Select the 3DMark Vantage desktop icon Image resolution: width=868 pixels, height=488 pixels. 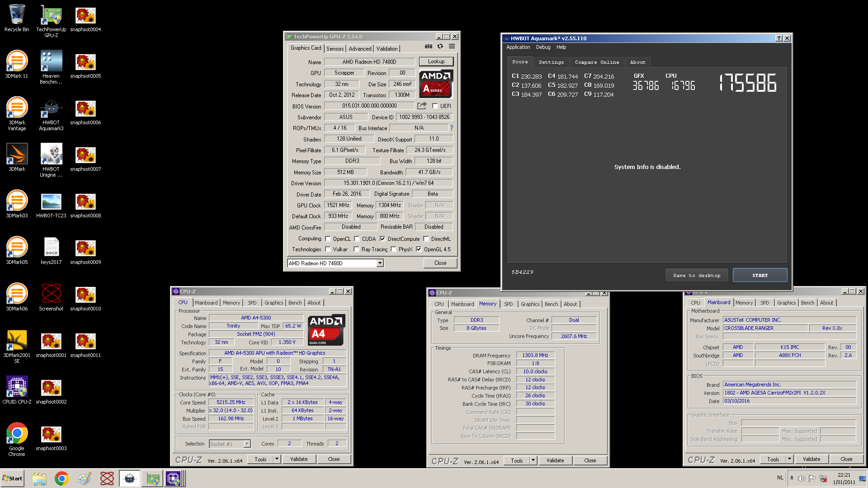coord(17,114)
